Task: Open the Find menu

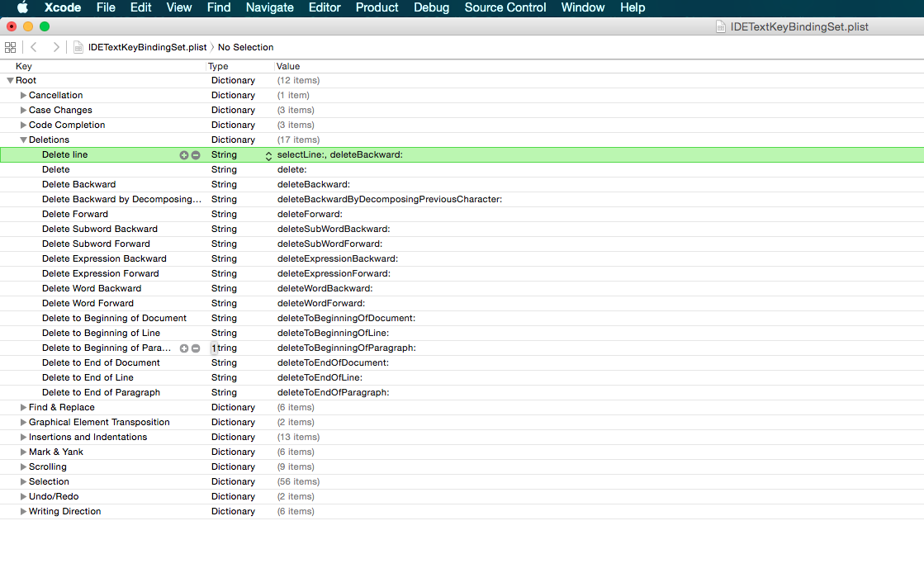Action: pyautogui.click(x=219, y=7)
